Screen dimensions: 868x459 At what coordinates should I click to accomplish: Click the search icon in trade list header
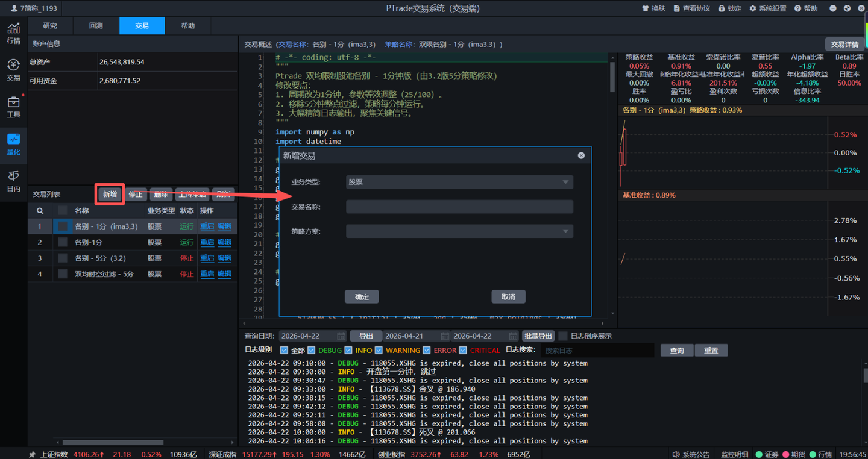click(x=40, y=211)
